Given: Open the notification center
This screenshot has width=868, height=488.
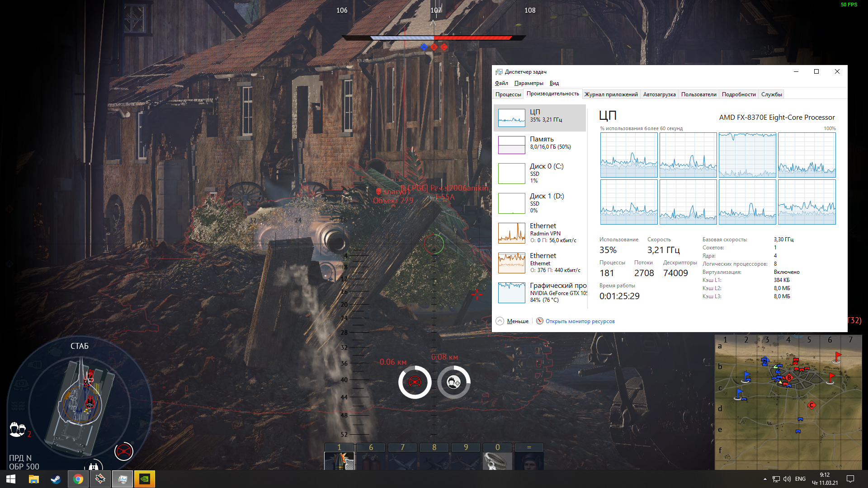Looking at the screenshot, I should [x=850, y=479].
